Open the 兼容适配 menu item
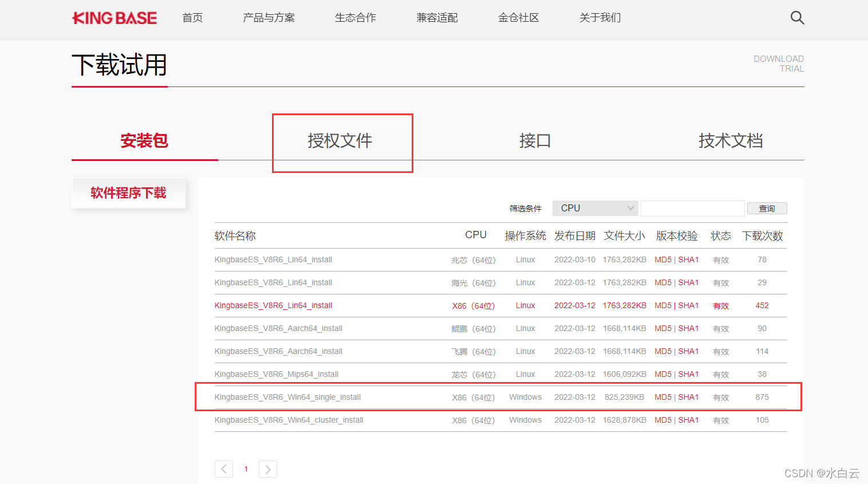 coord(437,18)
